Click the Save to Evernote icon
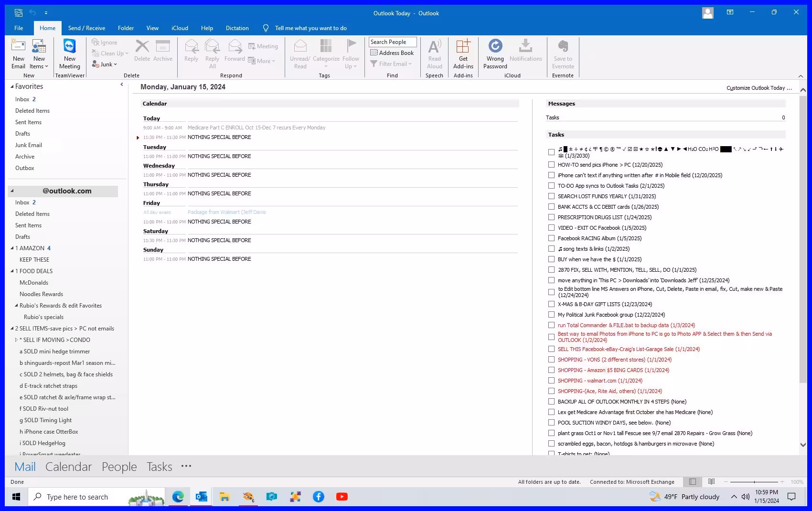812x511 pixels. click(x=563, y=53)
